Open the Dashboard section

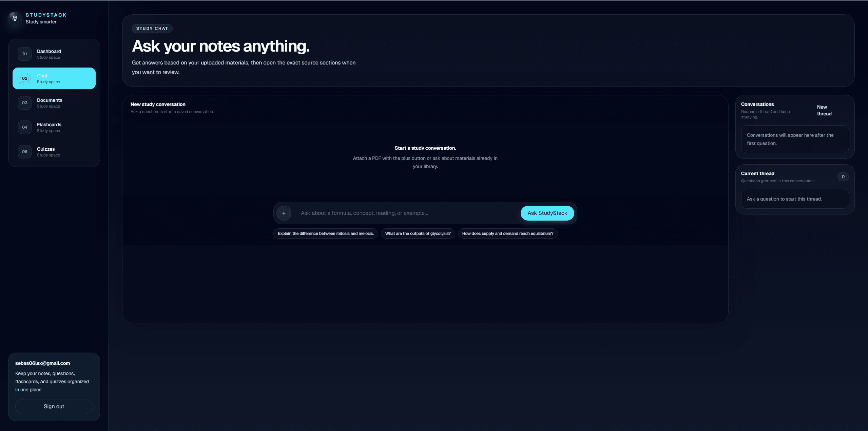[x=54, y=54]
